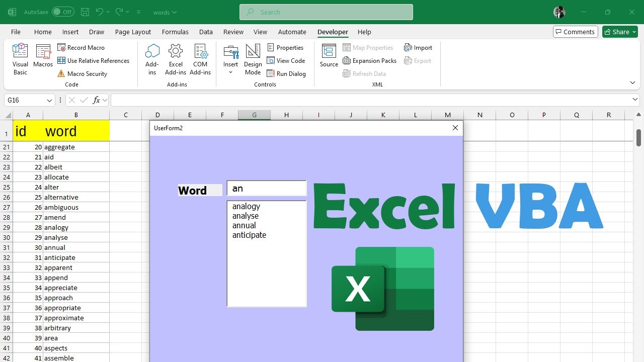Click View Code
The height and width of the screenshot is (362, 644).
(286, 60)
